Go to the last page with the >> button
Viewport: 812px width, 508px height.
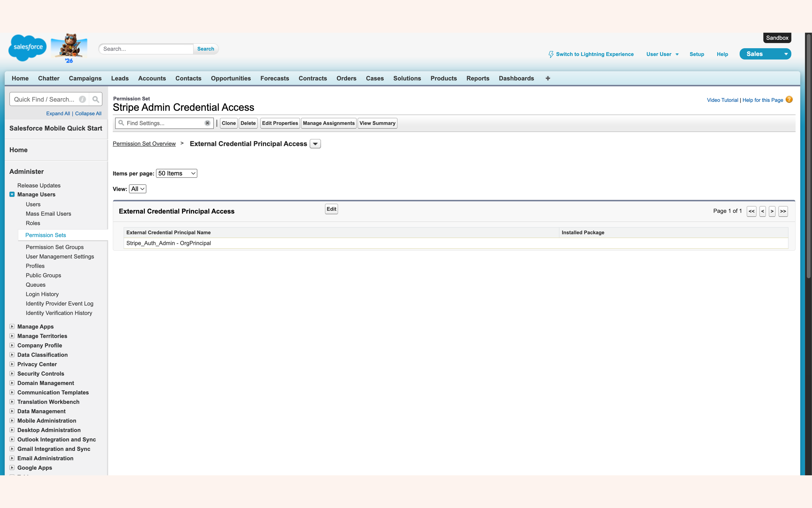tap(783, 211)
